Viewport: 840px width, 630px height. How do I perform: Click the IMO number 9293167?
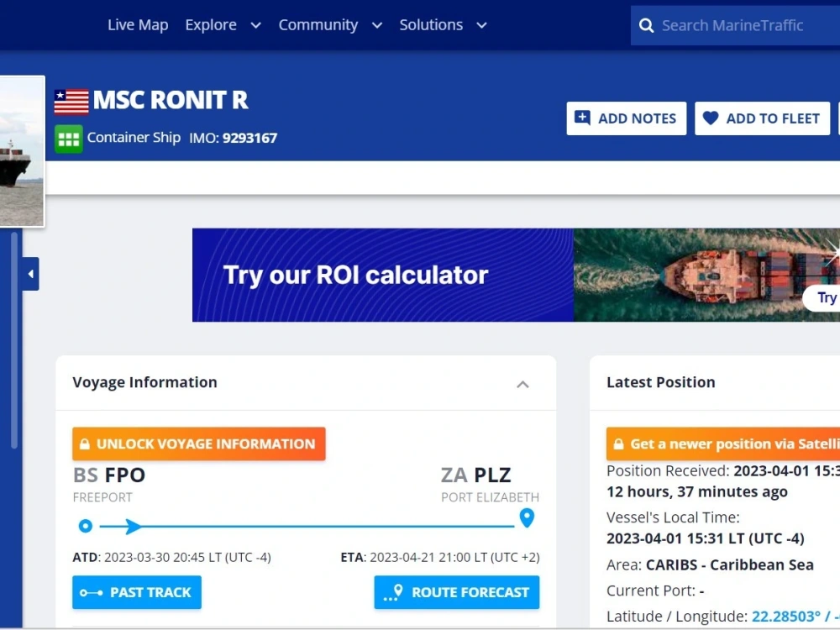(249, 139)
